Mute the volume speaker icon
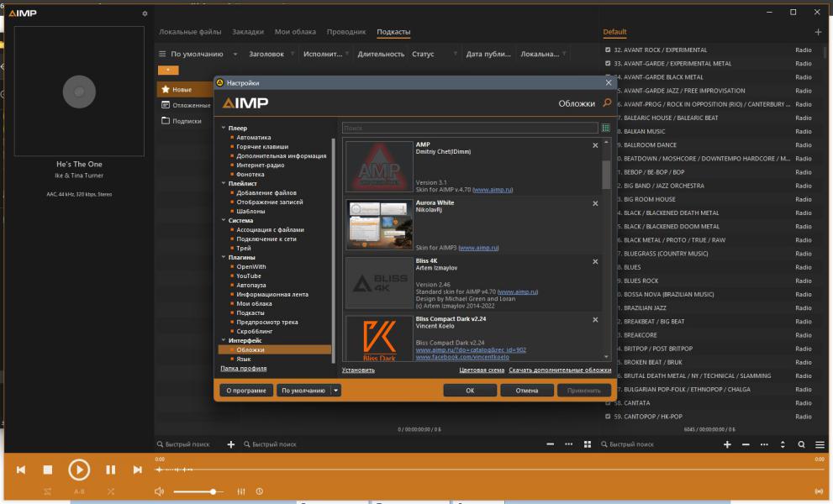833x504 pixels. (x=159, y=491)
